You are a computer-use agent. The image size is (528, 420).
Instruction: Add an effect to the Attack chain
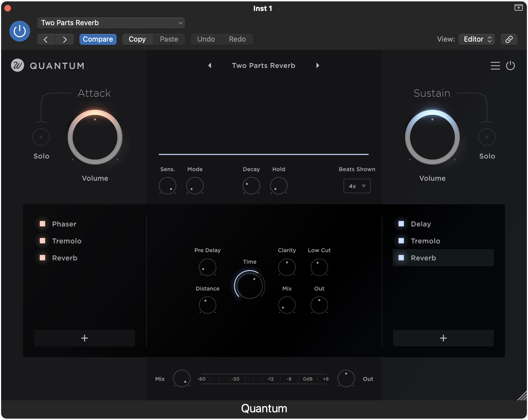(84, 338)
